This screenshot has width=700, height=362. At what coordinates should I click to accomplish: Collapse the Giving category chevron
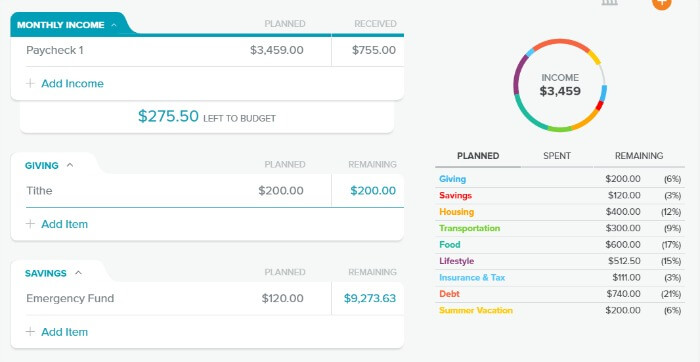(70, 165)
